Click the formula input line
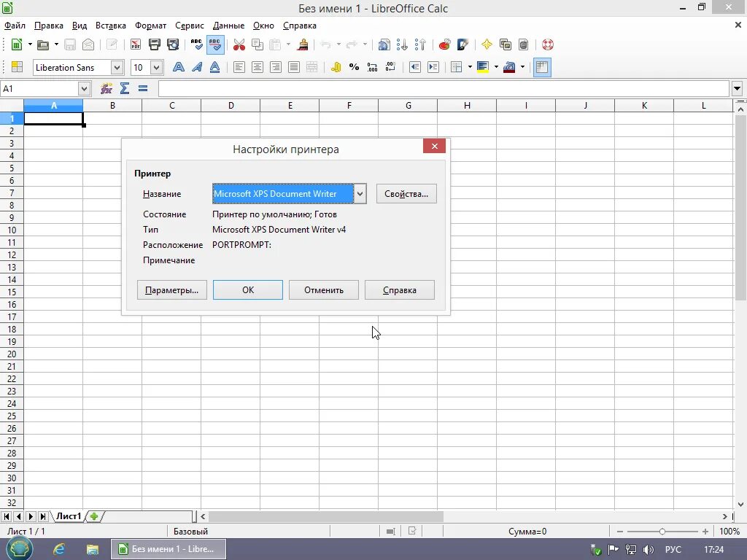Image resolution: width=747 pixels, height=560 pixels. 444,88
